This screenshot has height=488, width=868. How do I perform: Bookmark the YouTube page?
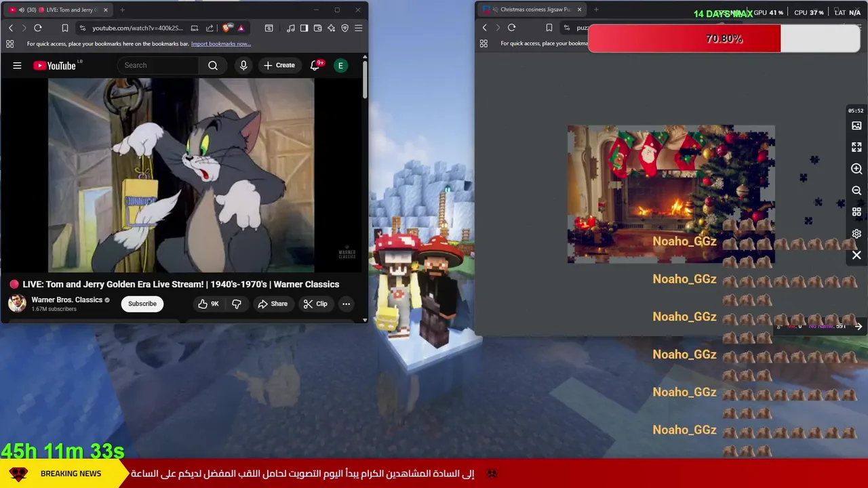(64, 28)
